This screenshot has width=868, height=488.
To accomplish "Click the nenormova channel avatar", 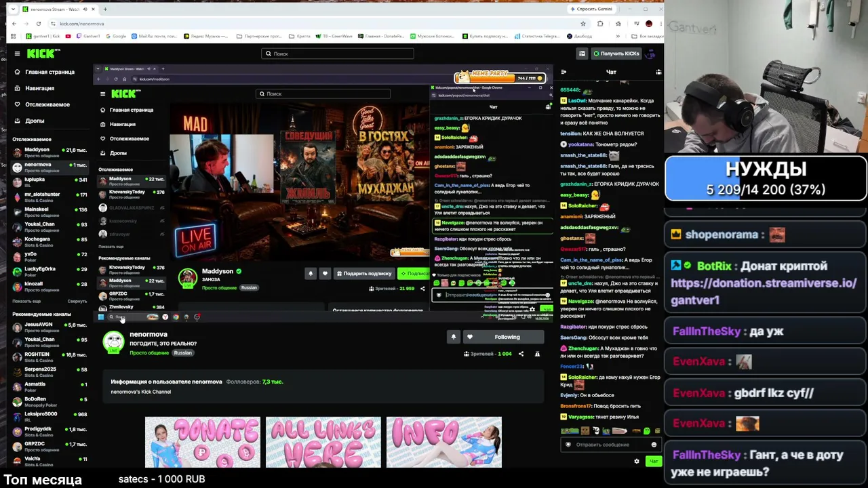I will coord(113,342).
